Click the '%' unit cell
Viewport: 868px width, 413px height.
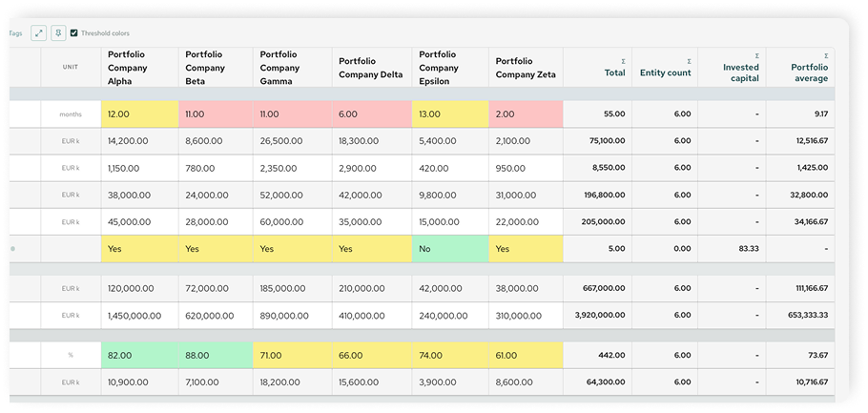71,356
